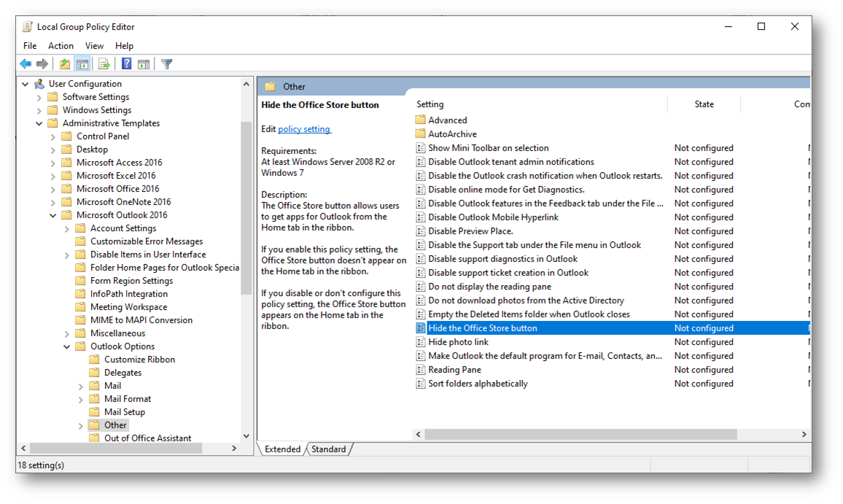843x504 pixels.
Task: Click policy icon for Show Mini Toolbar on selection
Action: coord(421,148)
